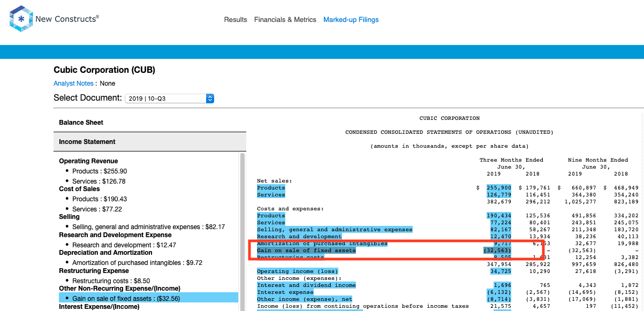
Task: Click the total costs value 347,954
Action: click(498, 264)
